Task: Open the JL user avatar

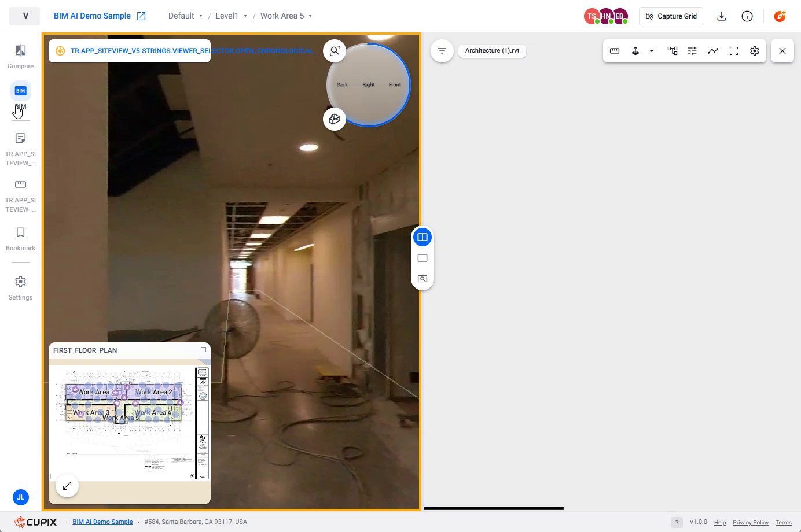Action: (20, 497)
